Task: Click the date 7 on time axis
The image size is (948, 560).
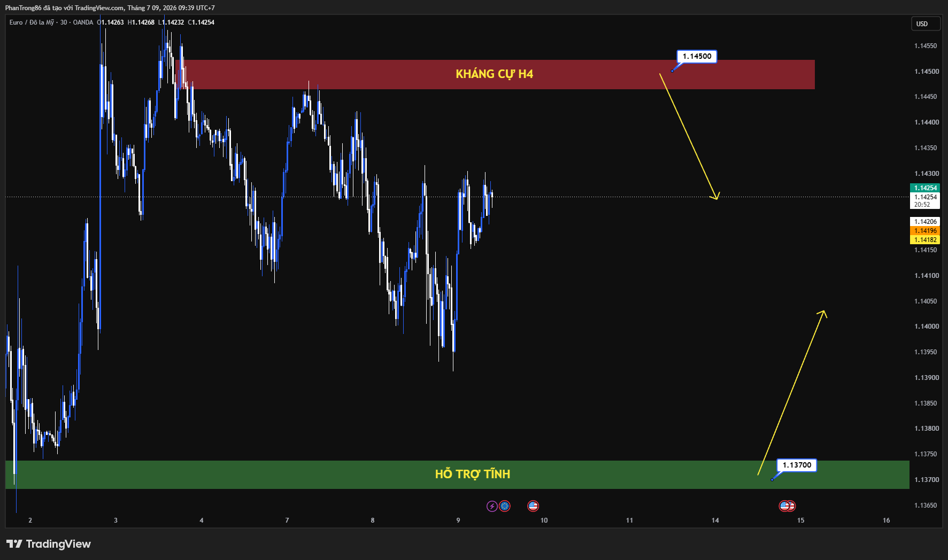Action: click(287, 520)
